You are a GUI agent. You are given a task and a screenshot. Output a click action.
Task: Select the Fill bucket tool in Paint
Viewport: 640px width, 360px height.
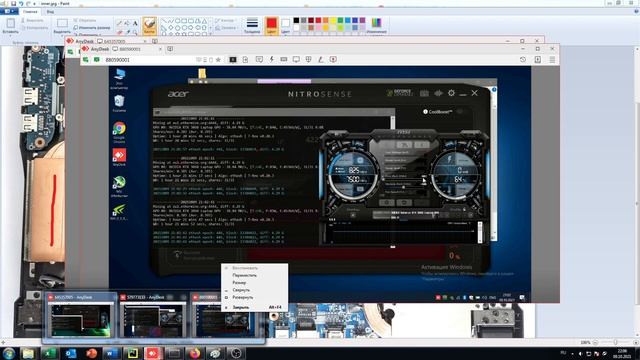[x=127, y=23]
